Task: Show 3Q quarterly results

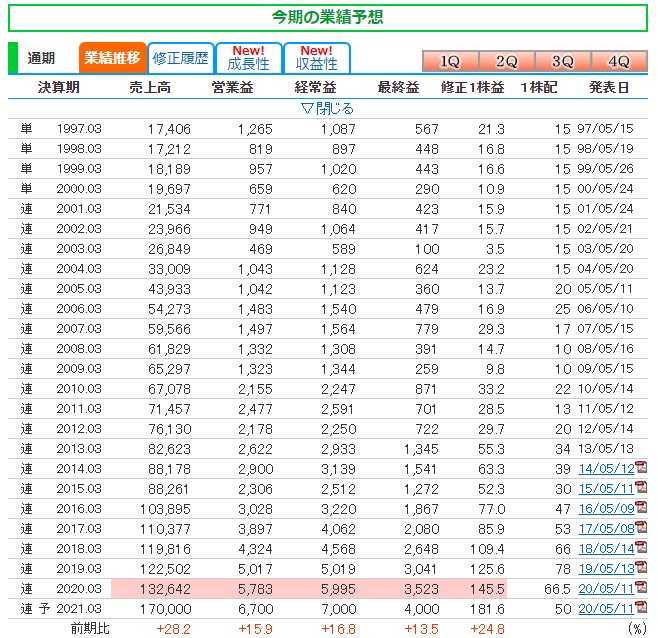Action: [562, 60]
